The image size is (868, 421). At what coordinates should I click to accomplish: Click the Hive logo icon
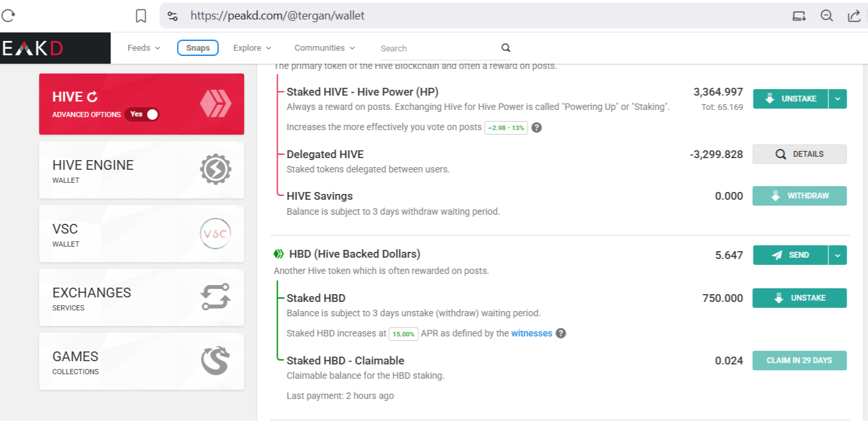(215, 104)
